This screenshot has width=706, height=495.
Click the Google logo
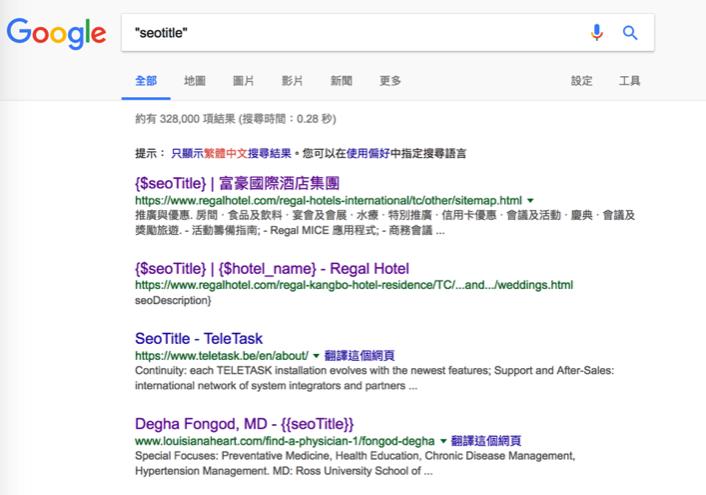tap(56, 33)
